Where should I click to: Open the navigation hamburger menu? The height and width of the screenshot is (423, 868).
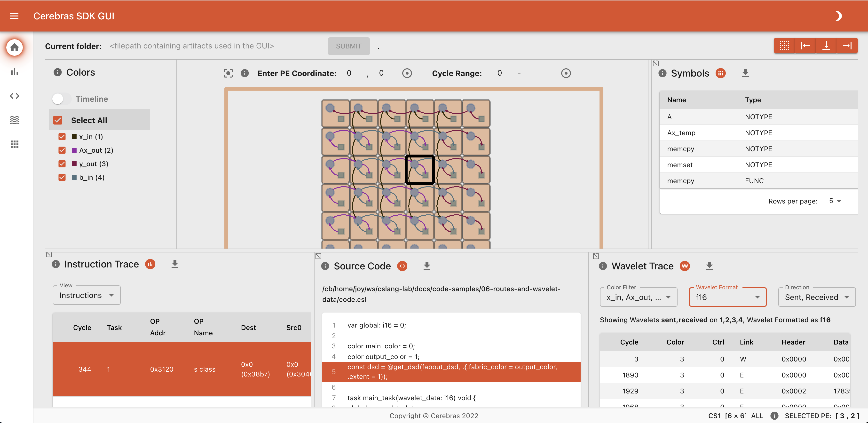tap(14, 16)
